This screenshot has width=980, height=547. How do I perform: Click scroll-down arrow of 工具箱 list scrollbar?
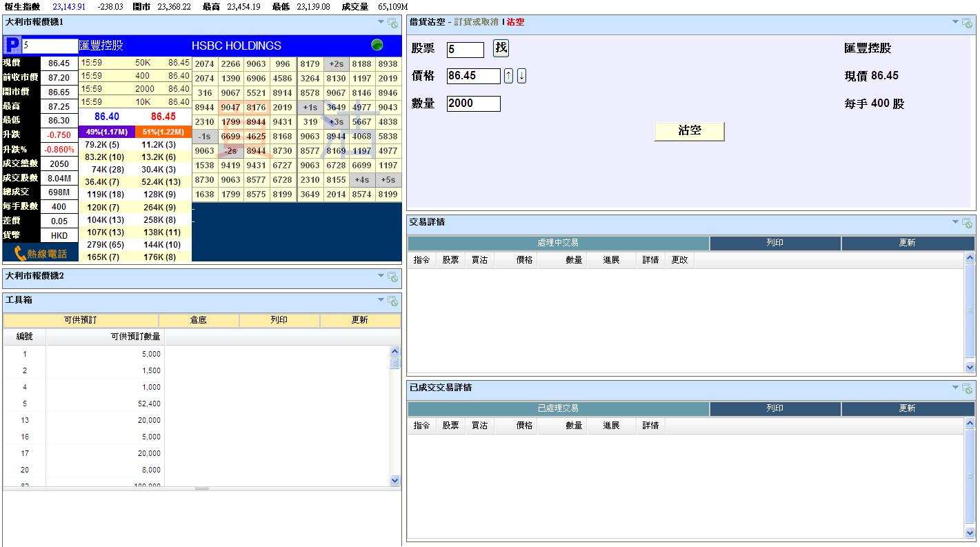(394, 480)
